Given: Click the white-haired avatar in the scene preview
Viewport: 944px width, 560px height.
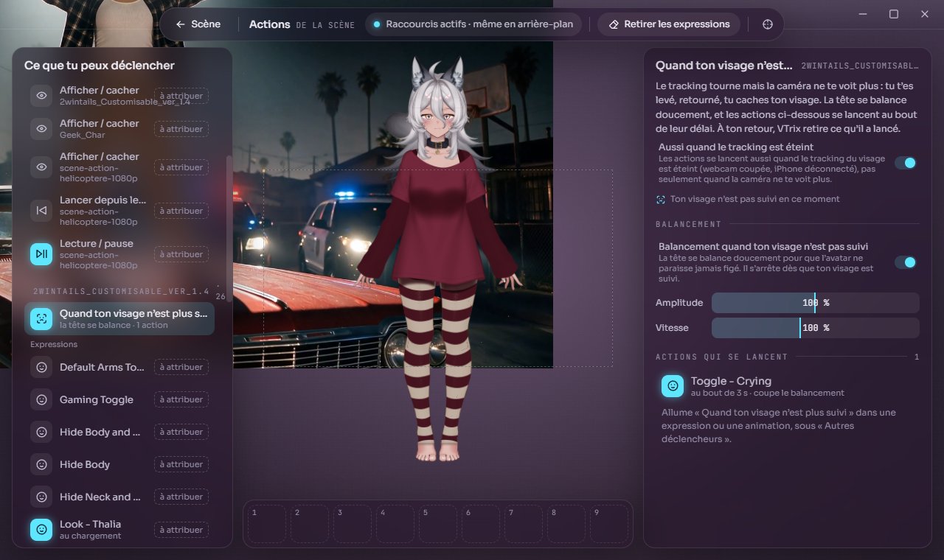Looking at the screenshot, I should tap(439, 258).
